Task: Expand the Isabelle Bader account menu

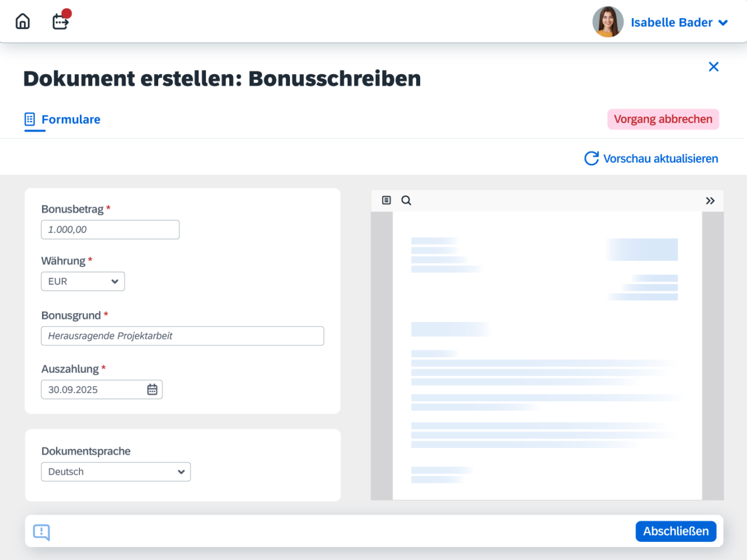Action: [722, 23]
